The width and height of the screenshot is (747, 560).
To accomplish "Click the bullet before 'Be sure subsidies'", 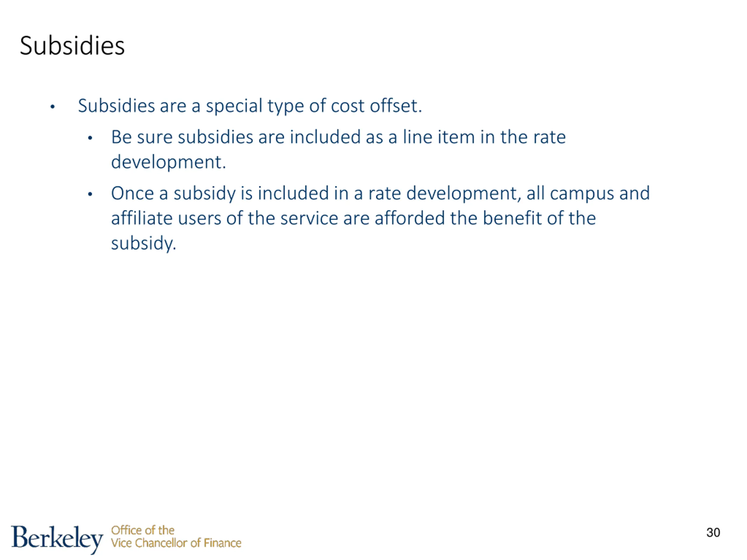I will [90, 138].
